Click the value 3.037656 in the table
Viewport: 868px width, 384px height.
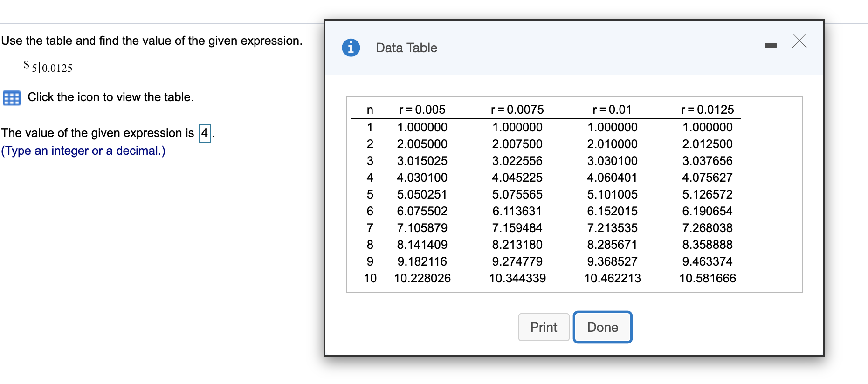pyautogui.click(x=707, y=161)
